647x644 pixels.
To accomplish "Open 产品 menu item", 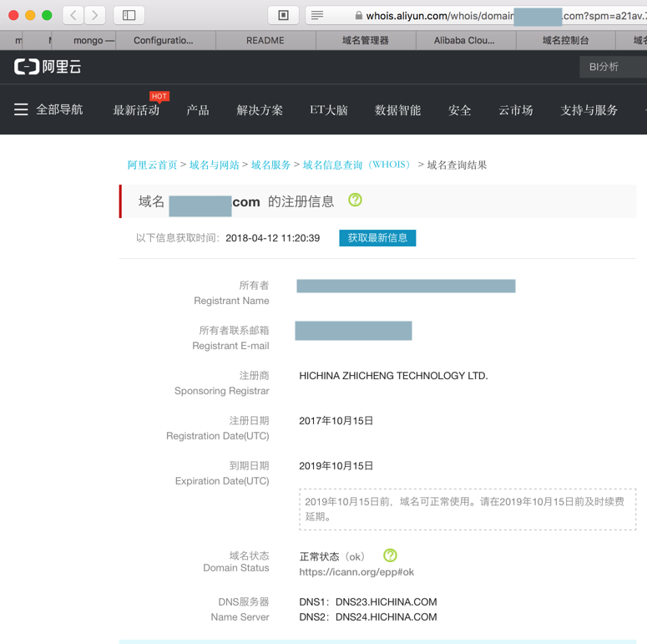I will (198, 110).
